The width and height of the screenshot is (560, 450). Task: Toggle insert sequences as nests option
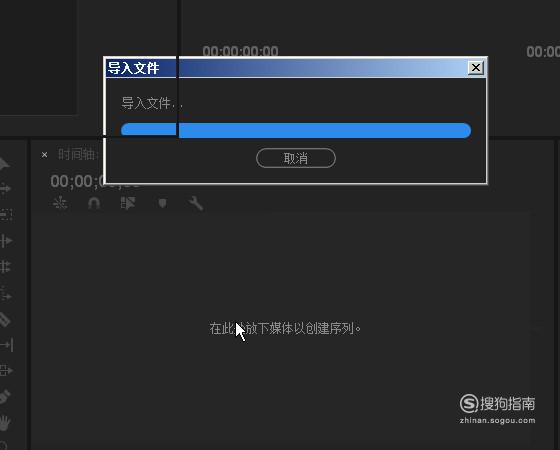pyautogui.click(x=60, y=203)
